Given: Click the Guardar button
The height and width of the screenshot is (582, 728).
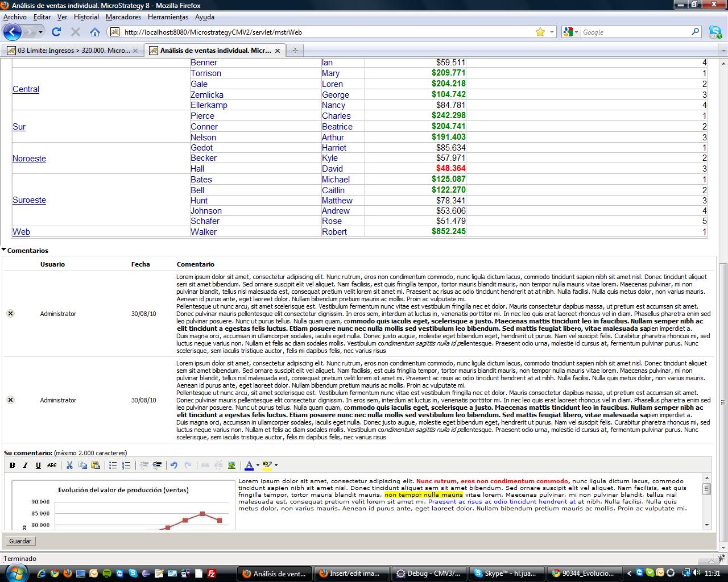Looking at the screenshot, I should pos(20,541).
